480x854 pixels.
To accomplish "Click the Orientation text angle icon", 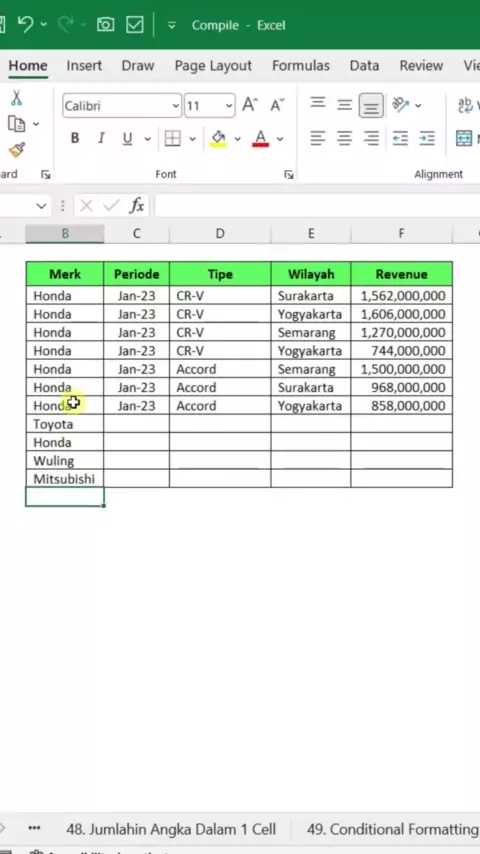I will [401, 105].
